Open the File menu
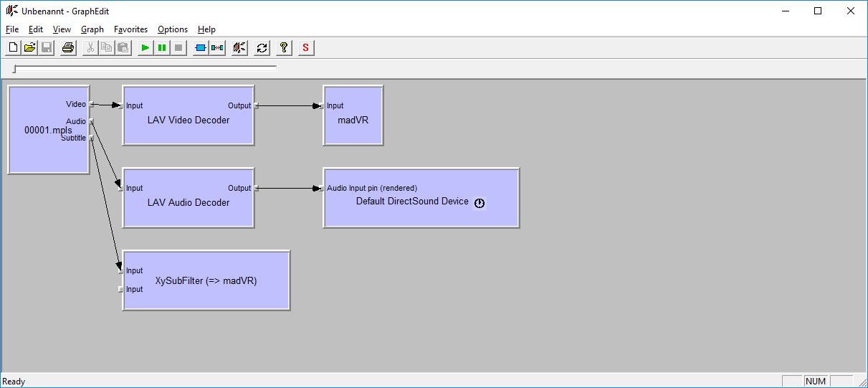The height and width of the screenshot is (388, 868). pyautogui.click(x=12, y=29)
